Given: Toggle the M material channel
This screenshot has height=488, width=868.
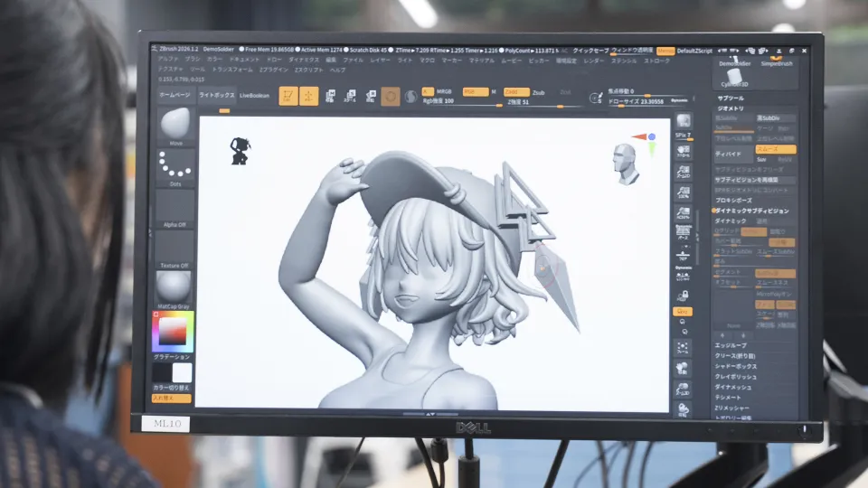Looking at the screenshot, I should pyautogui.click(x=494, y=92).
